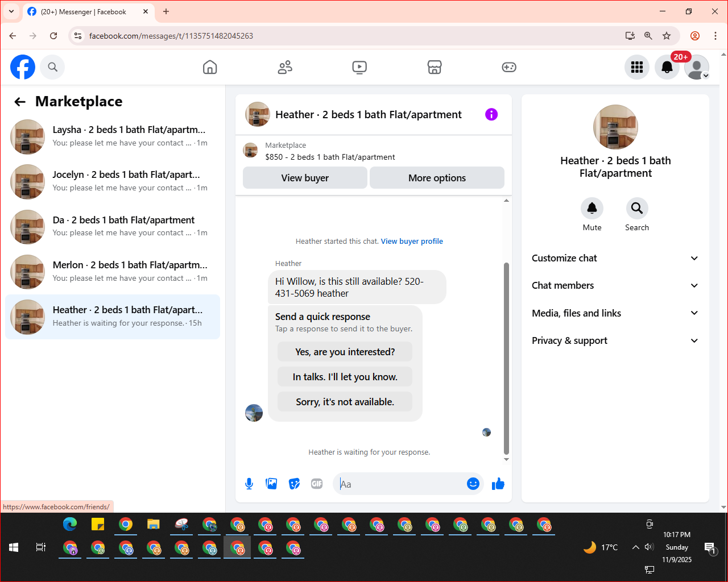View site information icon in address bar
The width and height of the screenshot is (728, 582).
tap(78, 36)
